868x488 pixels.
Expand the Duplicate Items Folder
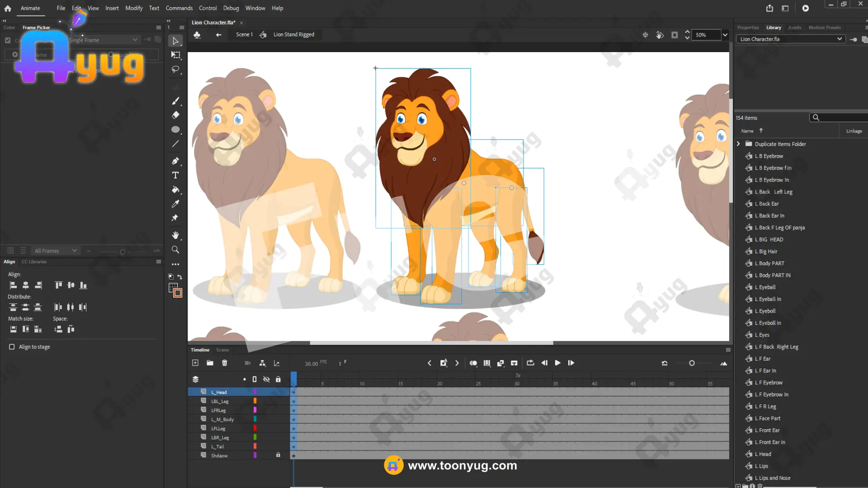[x=738, y=144]
